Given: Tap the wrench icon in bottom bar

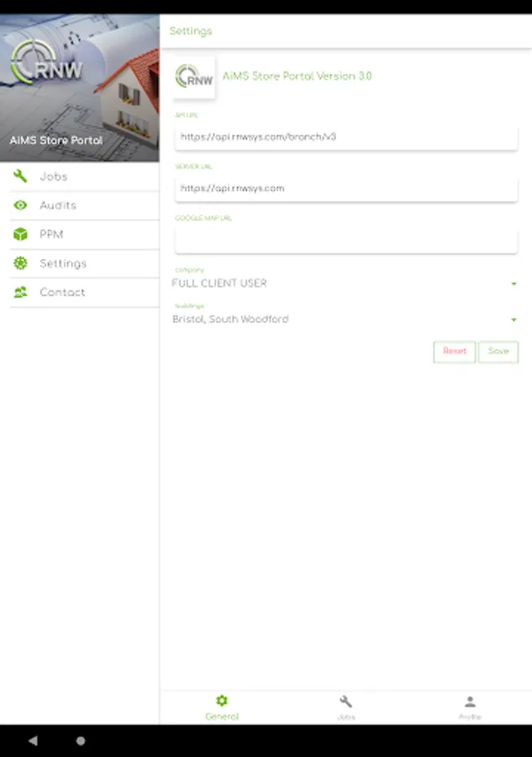Looking at the screenshot, I should 345,701.
